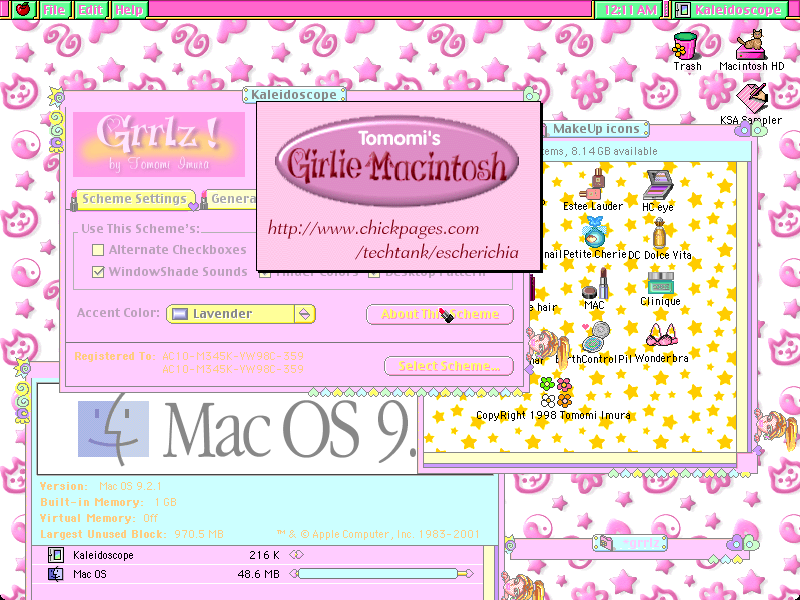Select the Macintosh HD desktop icon
Screen dimensions: 800x600
[x=751, y=45]
